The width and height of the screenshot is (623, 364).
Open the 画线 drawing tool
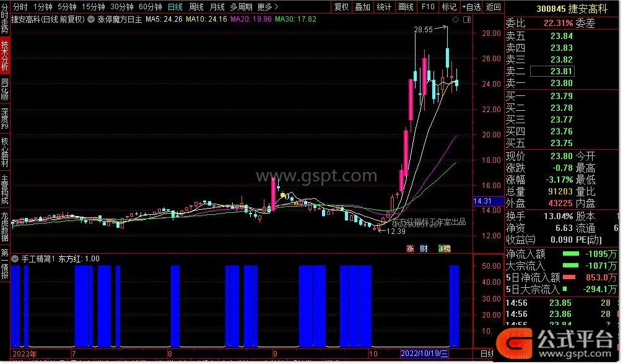(406, 7)
